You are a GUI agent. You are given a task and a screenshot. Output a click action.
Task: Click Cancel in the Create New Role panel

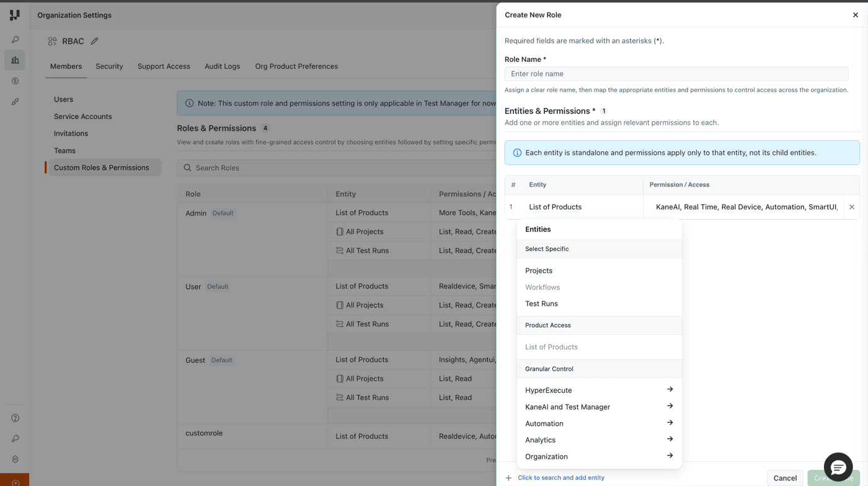point(784,478)
